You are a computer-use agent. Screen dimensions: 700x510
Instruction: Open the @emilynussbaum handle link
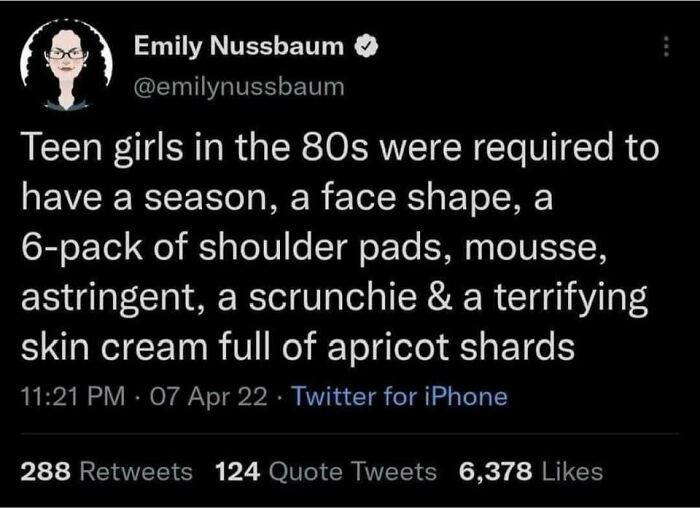240,87
